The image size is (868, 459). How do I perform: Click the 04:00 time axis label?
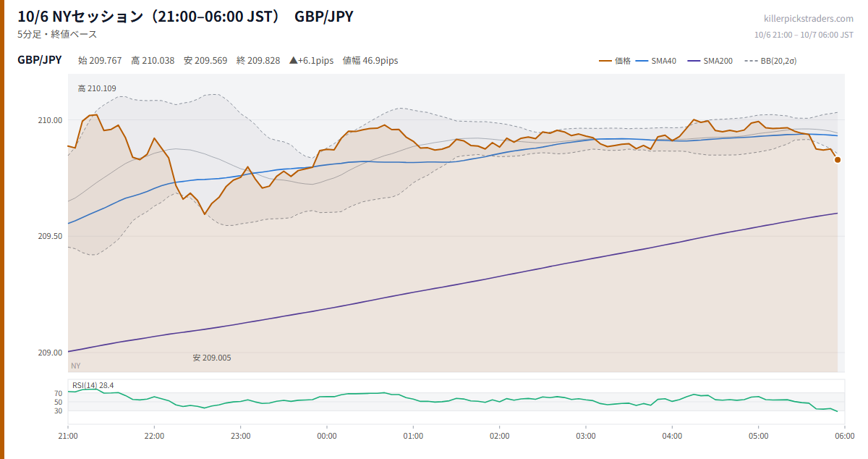point(672,436)
